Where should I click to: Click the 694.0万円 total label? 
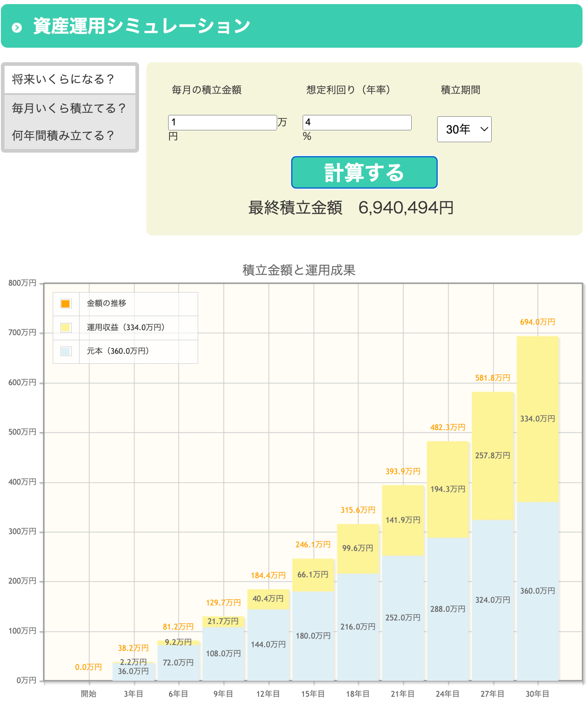coord(538,322)
